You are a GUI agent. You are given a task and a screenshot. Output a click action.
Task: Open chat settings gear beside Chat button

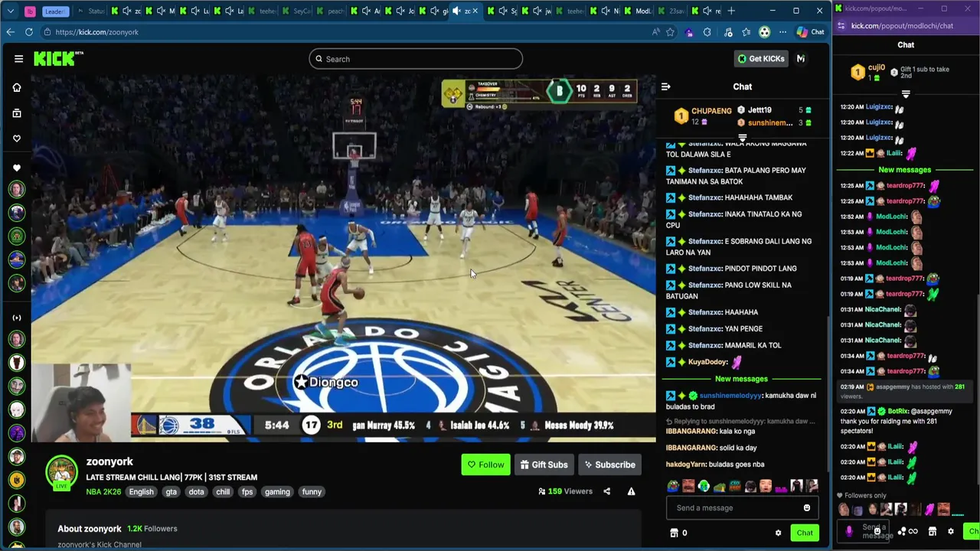[x=778, y=533]
